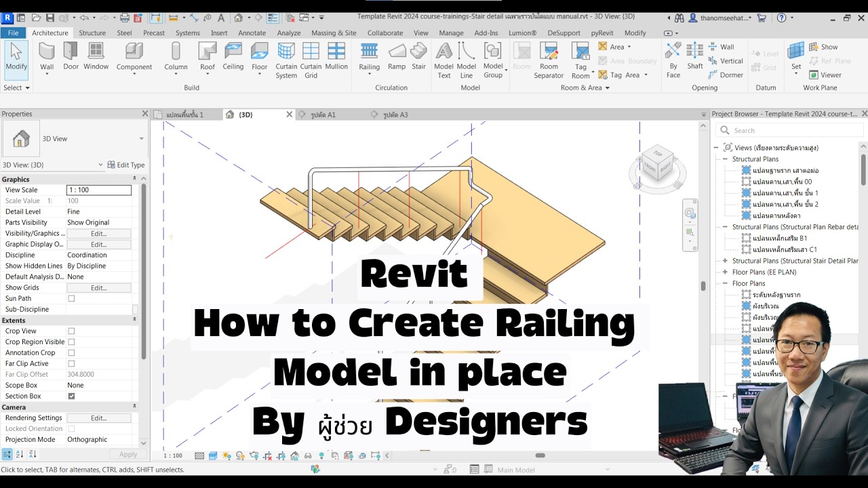Expand the Structural Plans (Structural Stair Detail Plan) node
This screenshot has height=488, width=868.
point(725,261)
